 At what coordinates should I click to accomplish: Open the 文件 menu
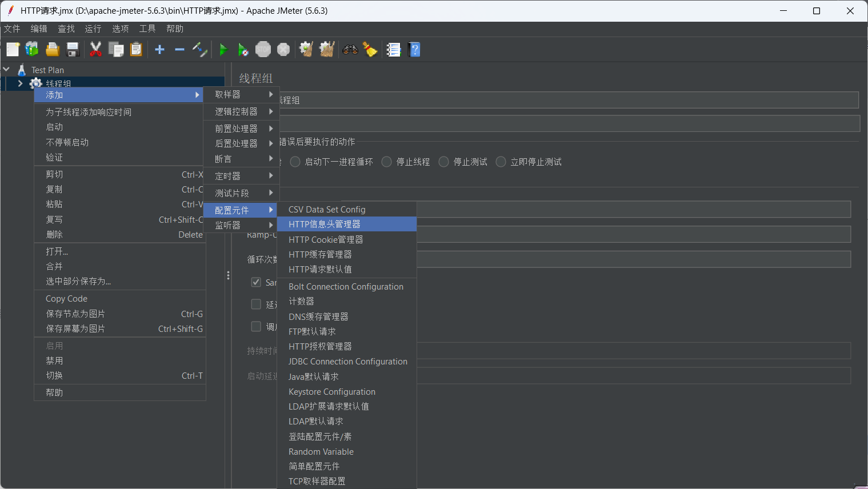click(12, 29)
